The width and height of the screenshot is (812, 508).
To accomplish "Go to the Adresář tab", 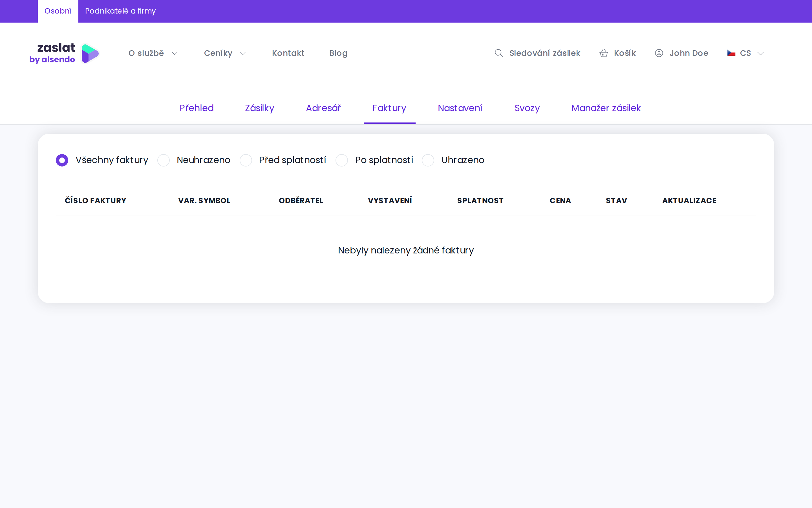I will click(x=323, y=108).
